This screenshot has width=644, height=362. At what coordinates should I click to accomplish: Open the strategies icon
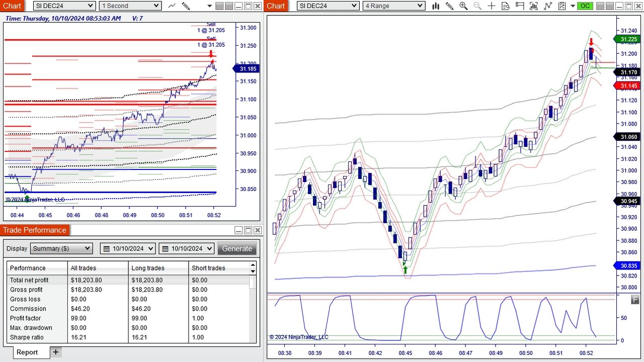548,6
